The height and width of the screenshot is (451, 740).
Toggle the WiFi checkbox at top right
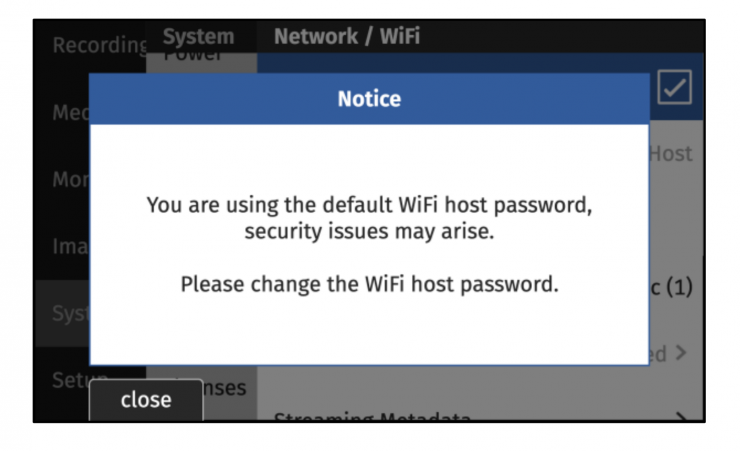(x=674, y=89)
